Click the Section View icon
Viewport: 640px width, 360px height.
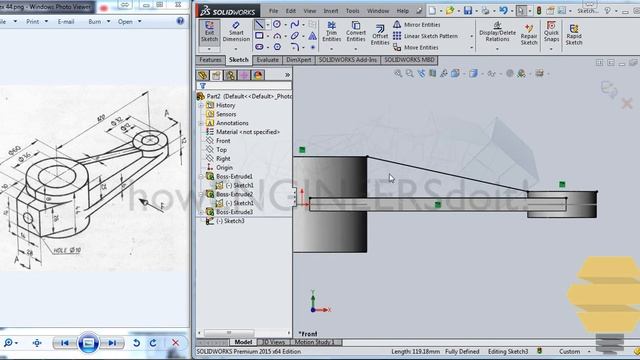tap(433, 73)
